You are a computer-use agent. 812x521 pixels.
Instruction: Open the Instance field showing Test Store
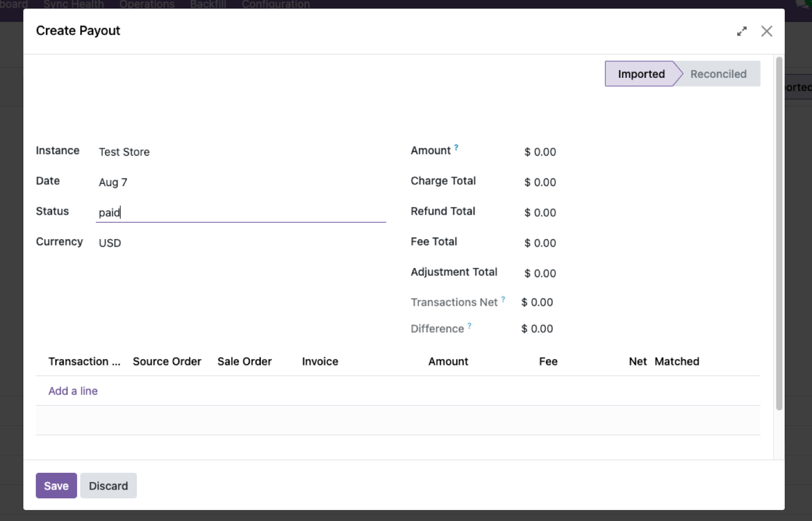241,152
